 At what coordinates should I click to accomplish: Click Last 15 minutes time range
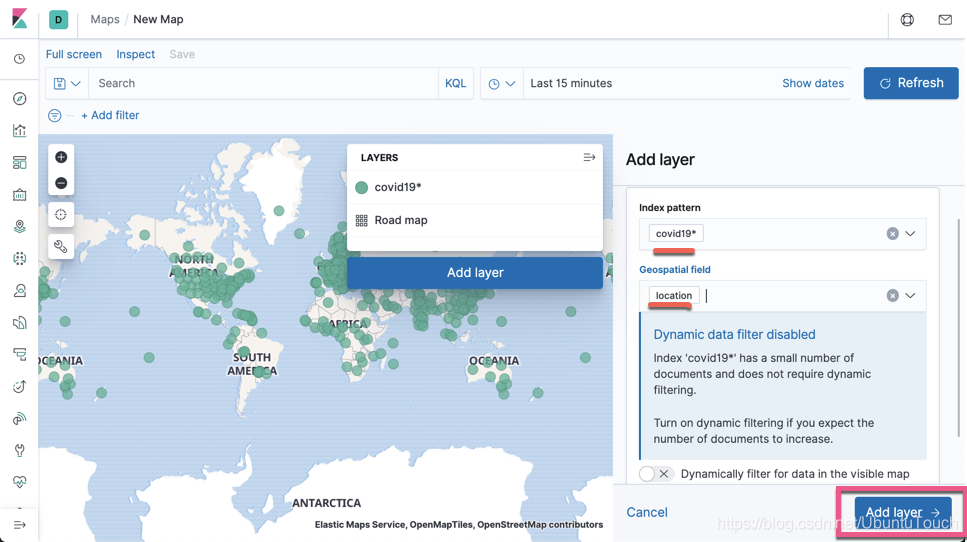(571, 83)
